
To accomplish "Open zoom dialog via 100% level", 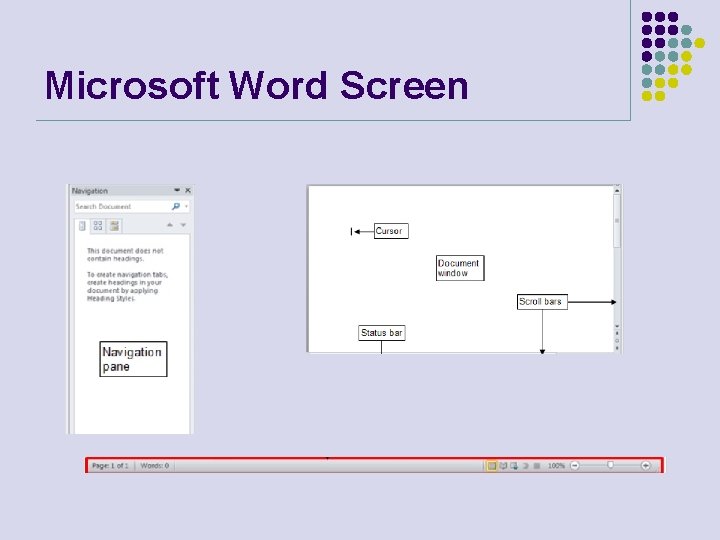I will pos(556,466).
